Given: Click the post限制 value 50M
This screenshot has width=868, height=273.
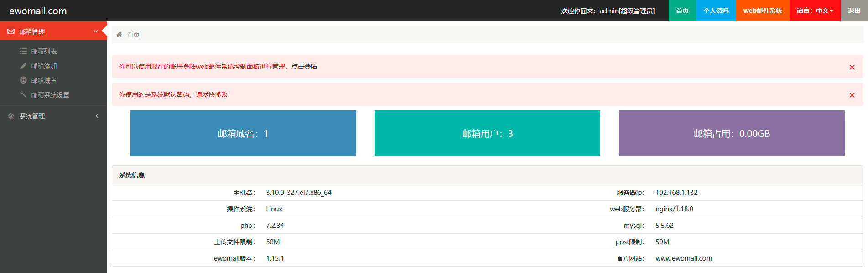Looking at the screenshot, I should 662,242.
